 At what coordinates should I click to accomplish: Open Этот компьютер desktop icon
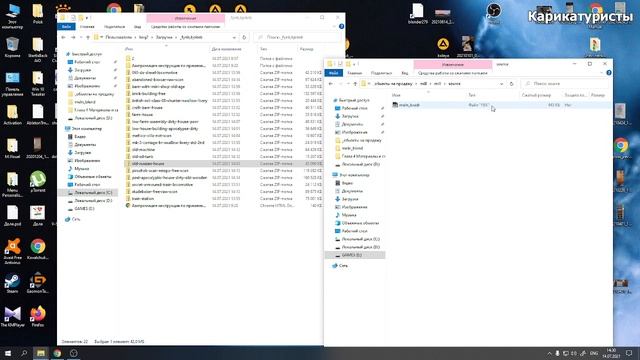12,16
